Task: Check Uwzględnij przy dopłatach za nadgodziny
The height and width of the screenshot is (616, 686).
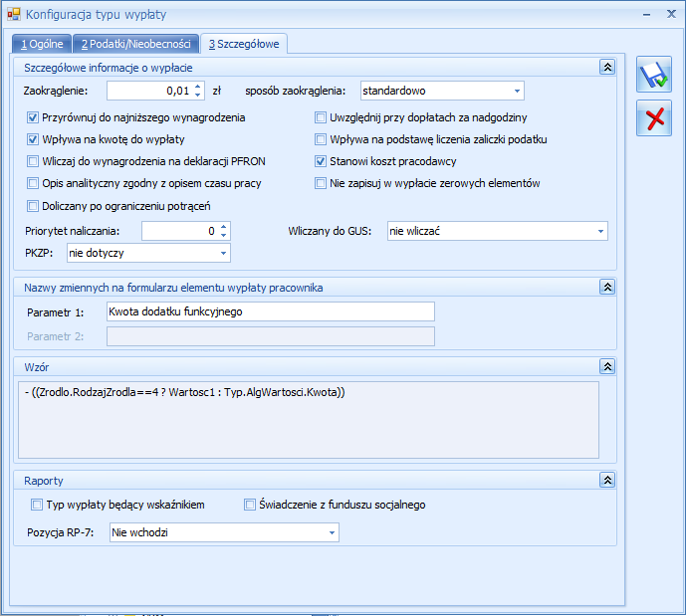Action: click(x=321, y=117)
